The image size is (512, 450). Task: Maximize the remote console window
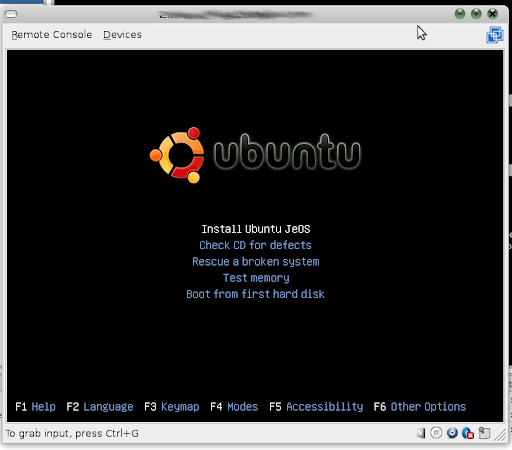point(476,14)
